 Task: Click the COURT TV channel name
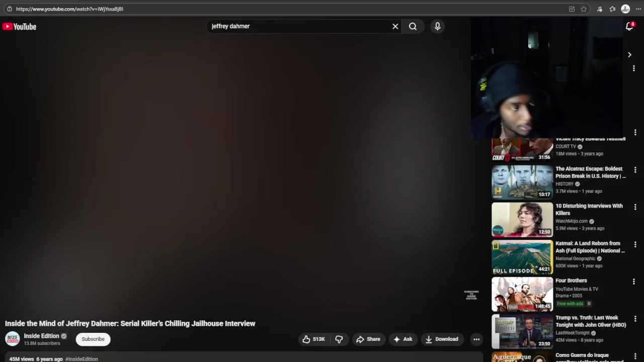(566, 147)
